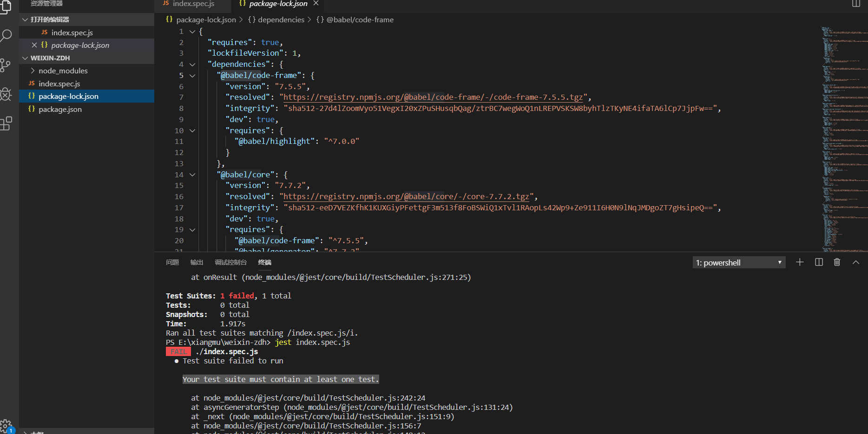The width and height of the screenshot is (868, 434).
Task: Fold the @babel/code-frame block at line 5
Action: [192, 76]
